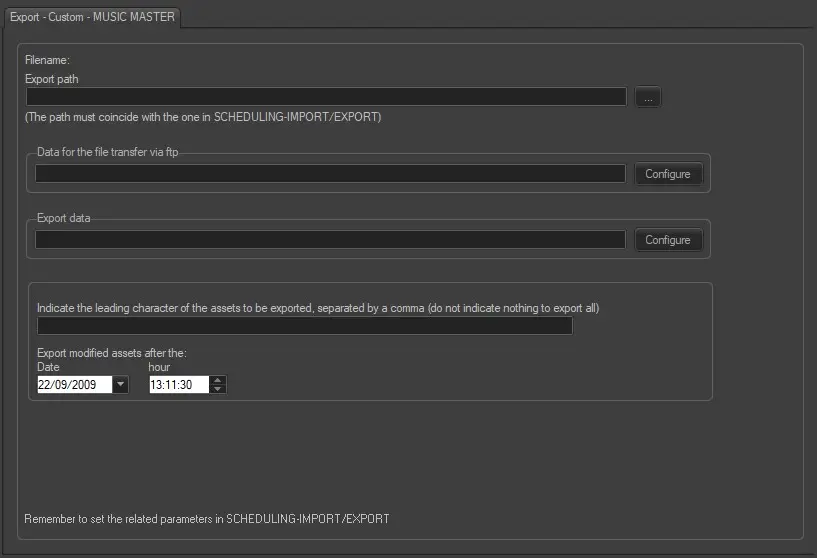Screen dimensions: 817x558
Task: Click the "Export modified assets after the:" label
Action: [x=112, y=353]
